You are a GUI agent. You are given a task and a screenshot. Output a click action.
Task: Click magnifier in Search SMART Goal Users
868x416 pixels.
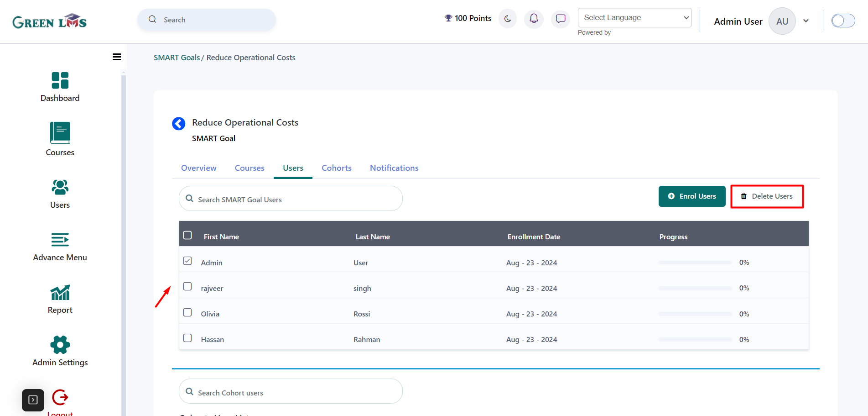190,199
